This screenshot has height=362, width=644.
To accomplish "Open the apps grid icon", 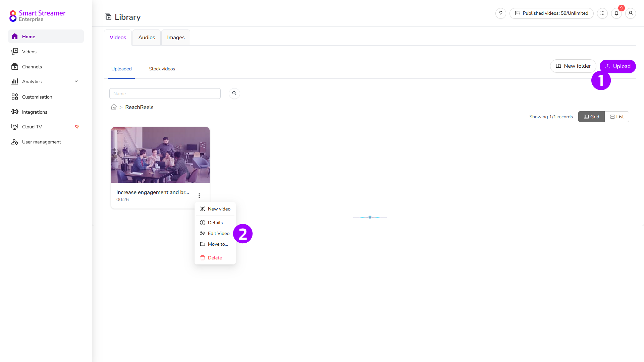I will [602, 13].
